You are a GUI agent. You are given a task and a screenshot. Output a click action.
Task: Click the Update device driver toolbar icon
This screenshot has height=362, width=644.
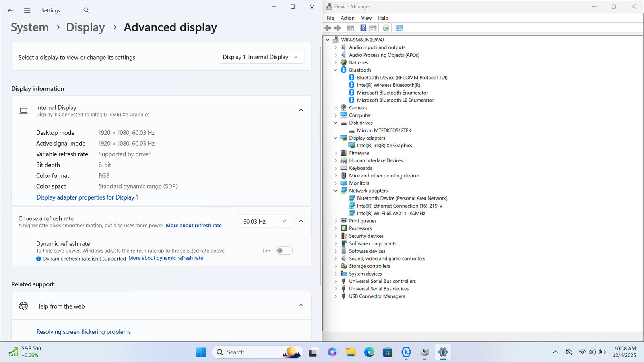coord(386,28)
